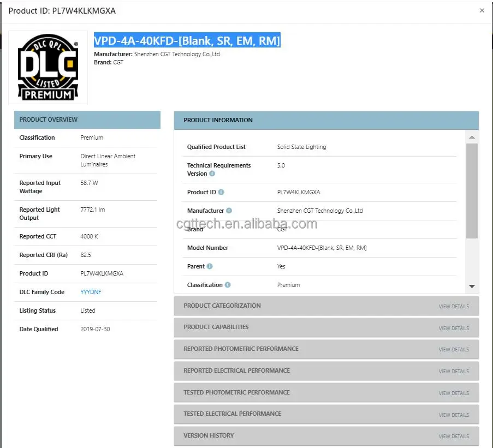Open the YYYDNF DLC Family Code link

point(91,292)
